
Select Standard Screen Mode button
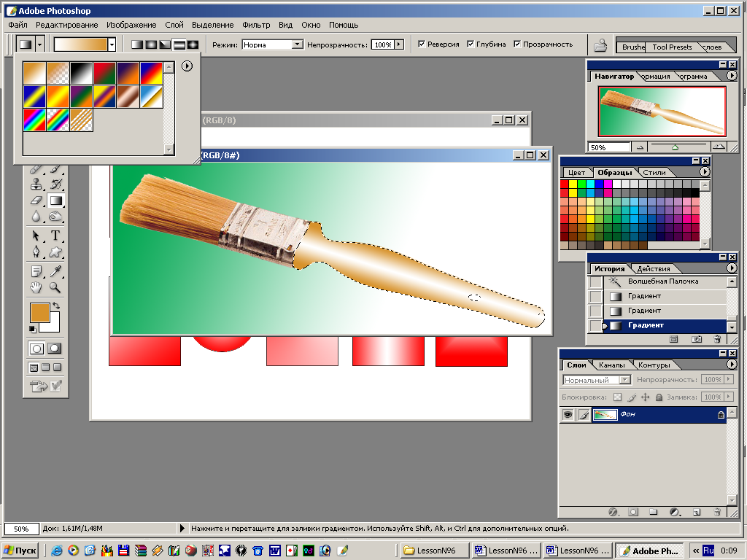point(34,367)
